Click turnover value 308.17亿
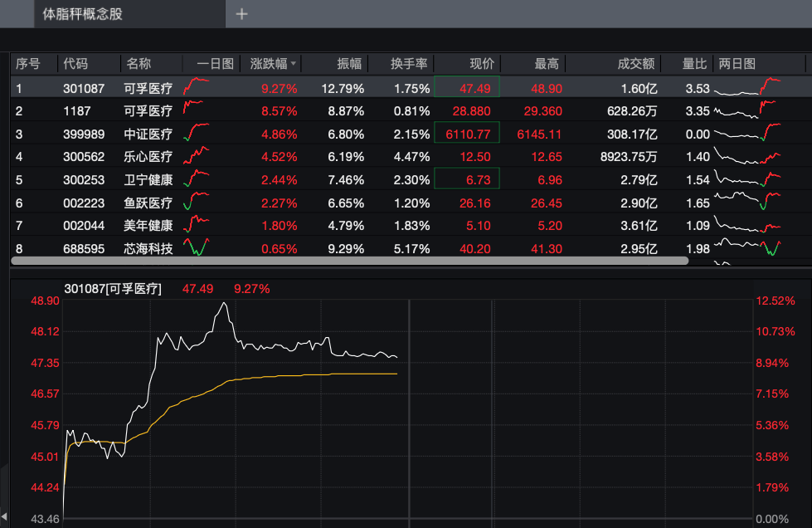Image resolution: width=812 pixels, height=528 pixels. (632, 134)
